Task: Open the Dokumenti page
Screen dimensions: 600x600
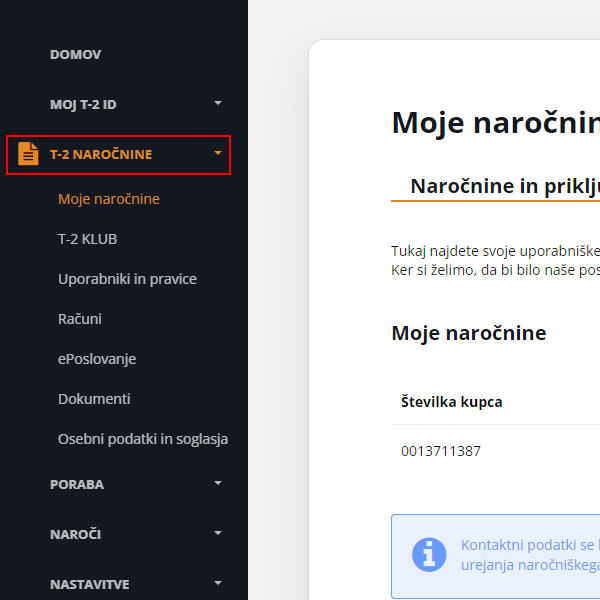Action: click(x=94, y=399)
